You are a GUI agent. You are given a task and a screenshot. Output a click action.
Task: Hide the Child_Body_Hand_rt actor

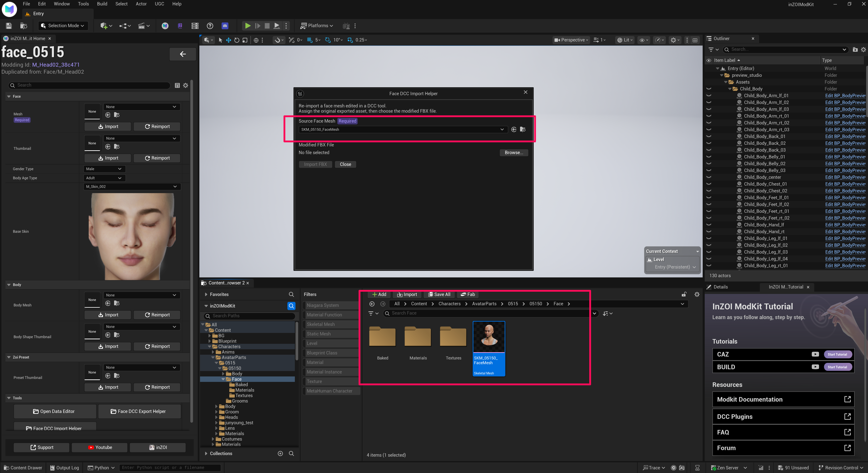[709, 232]
